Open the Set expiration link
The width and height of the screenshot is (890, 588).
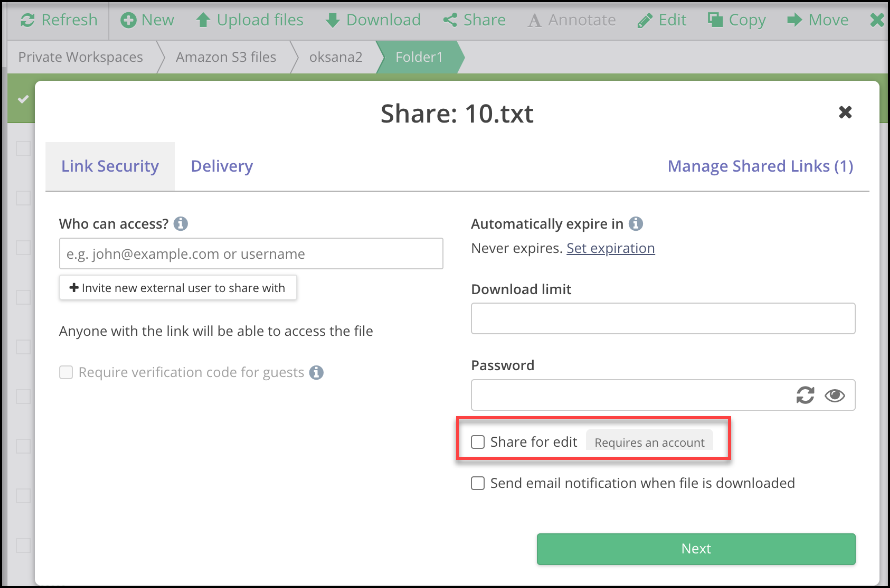pyautogui.click(x=610, y=248)
